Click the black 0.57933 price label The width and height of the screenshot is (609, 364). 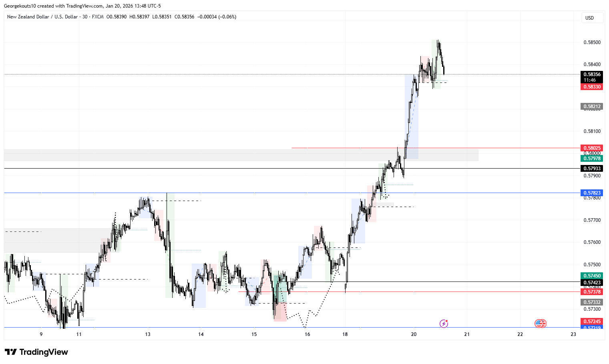(x=591, y=169)
